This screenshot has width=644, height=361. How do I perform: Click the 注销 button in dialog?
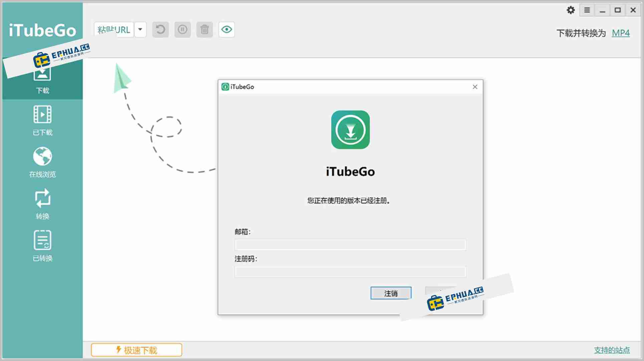pyautogui.click(x=391, y=293)
